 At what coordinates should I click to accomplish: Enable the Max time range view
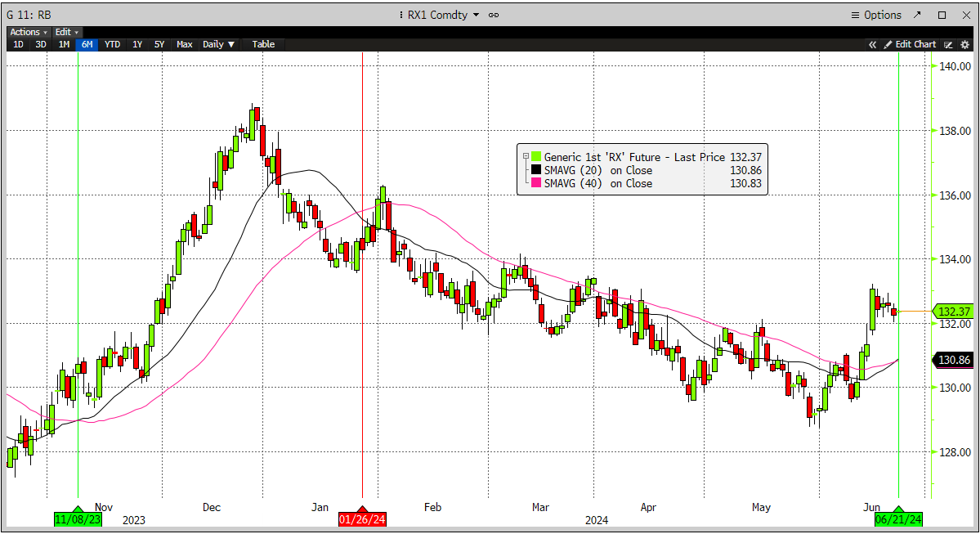184,44
